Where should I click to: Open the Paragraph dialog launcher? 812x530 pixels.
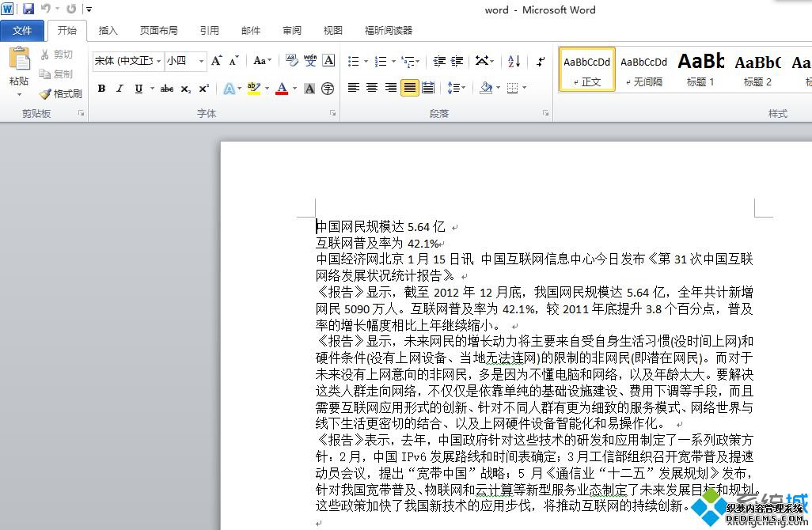click(x=545, y=113)
